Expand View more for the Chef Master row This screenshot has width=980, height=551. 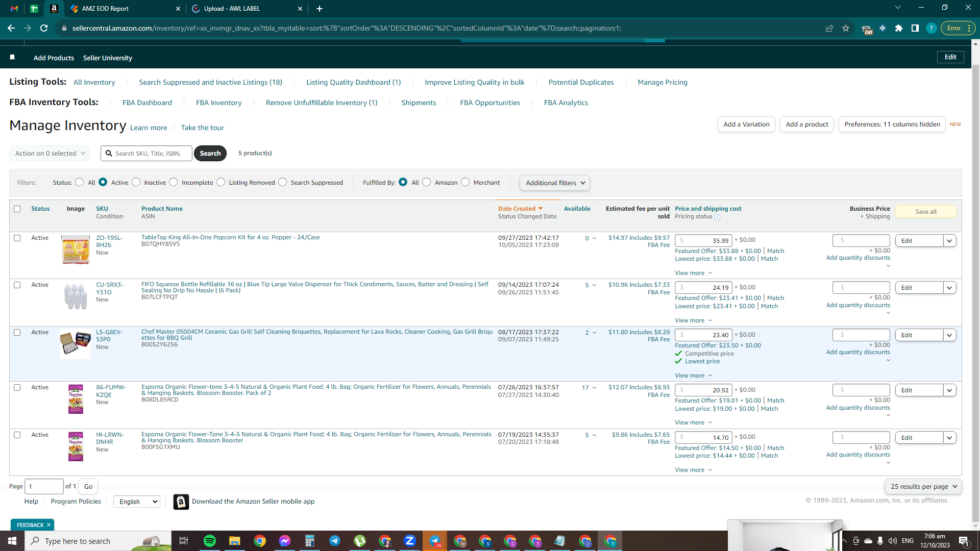[x=693, y=375]
